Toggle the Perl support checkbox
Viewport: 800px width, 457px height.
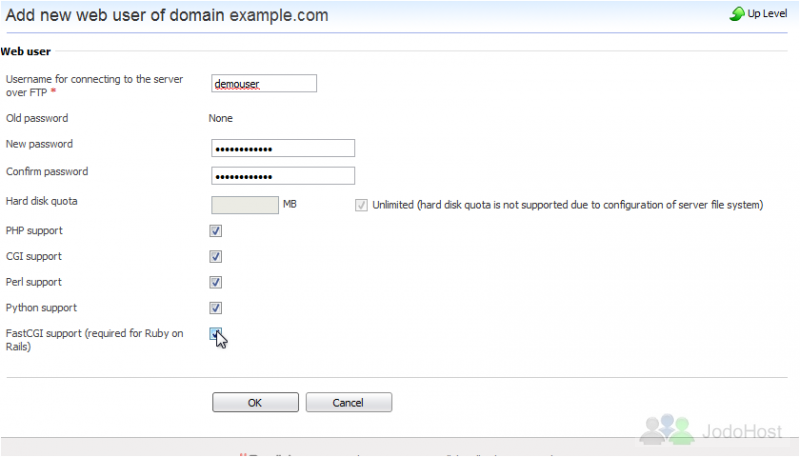(215, 282)
